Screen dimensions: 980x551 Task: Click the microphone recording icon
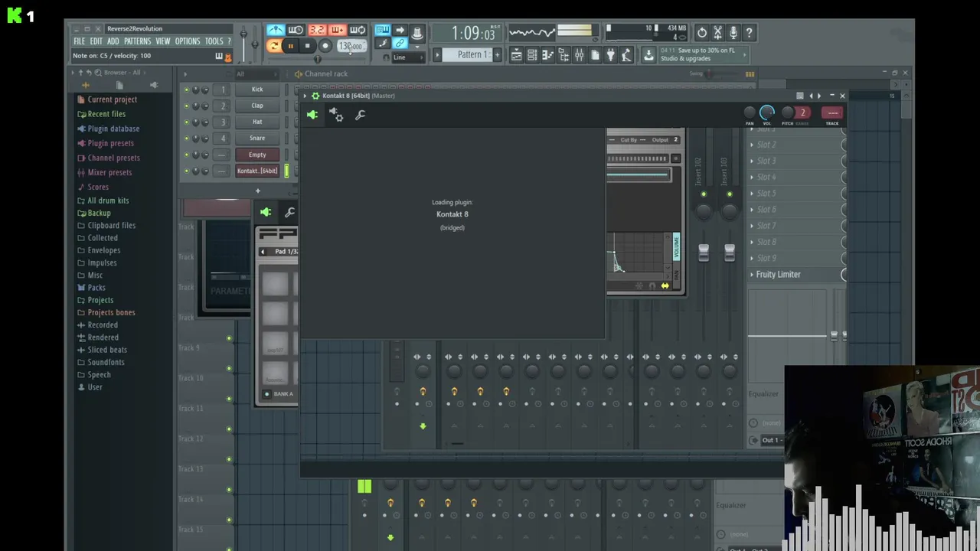pos(733,32)
